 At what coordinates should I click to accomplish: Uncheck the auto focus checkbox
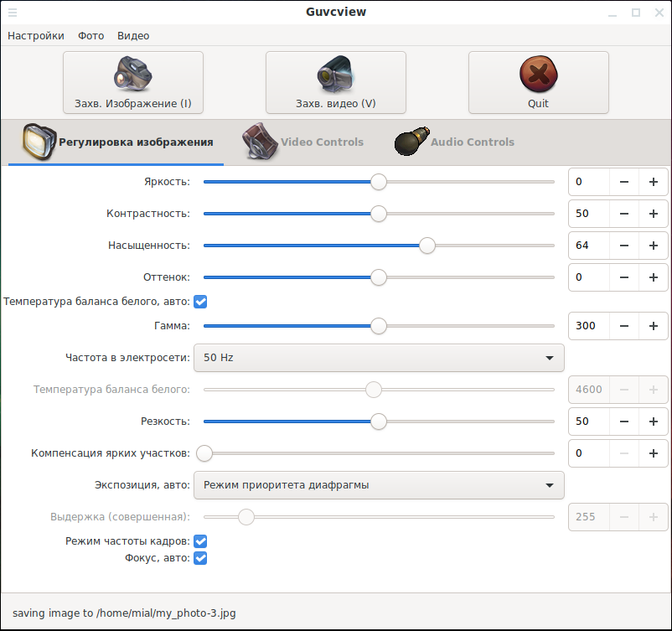point(200,557)
